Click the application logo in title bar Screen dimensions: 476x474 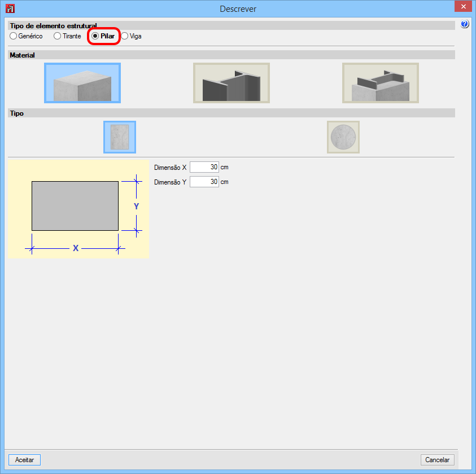pyautogui.click(x=10, y=8)
